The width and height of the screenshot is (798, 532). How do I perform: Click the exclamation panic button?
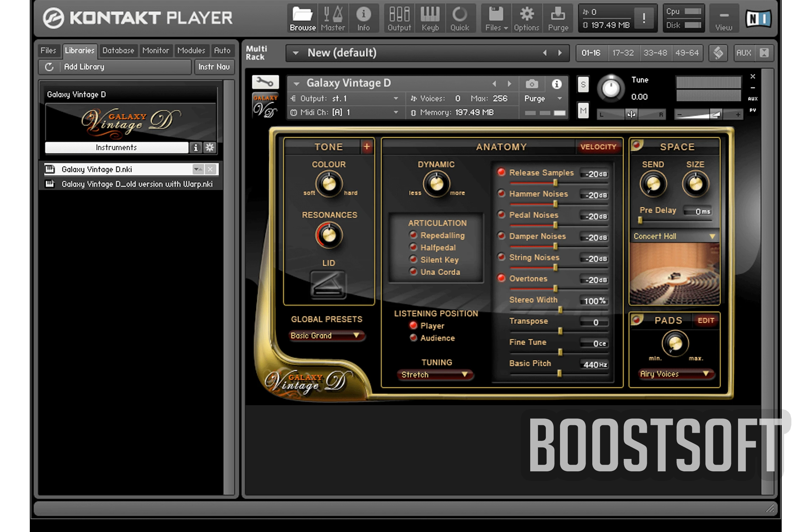[644, 18]
